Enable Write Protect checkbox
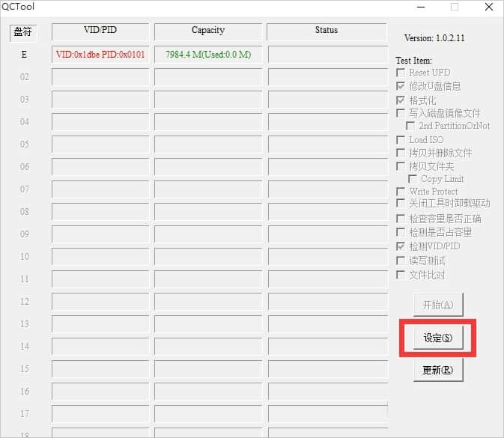 pos(401,192)
